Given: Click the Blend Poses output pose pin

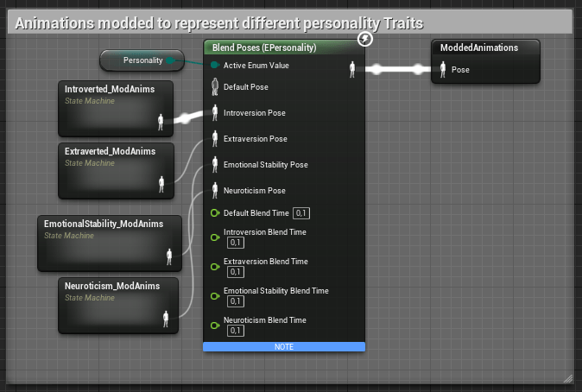Looking at the screenshot, I should [x=352, y=69].
